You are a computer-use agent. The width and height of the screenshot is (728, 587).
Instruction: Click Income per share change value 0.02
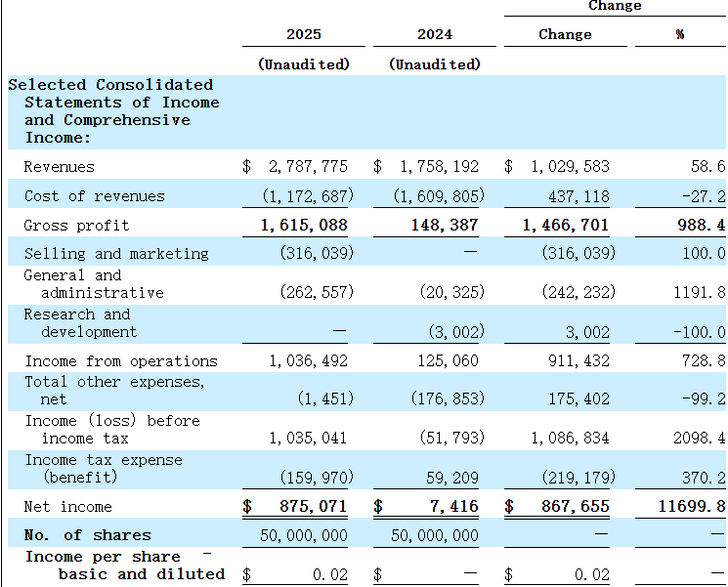coord(592,574)
